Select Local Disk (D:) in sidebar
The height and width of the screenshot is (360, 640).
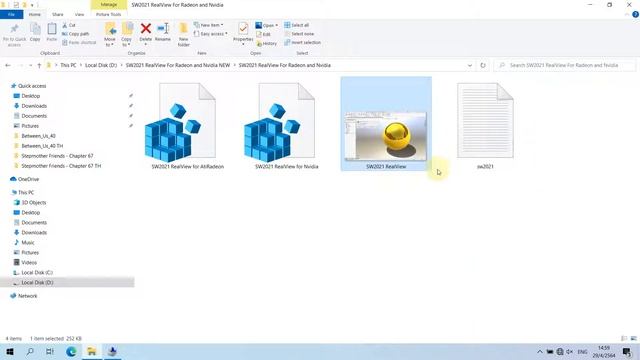pyautogui.click(x=37, y=282)
